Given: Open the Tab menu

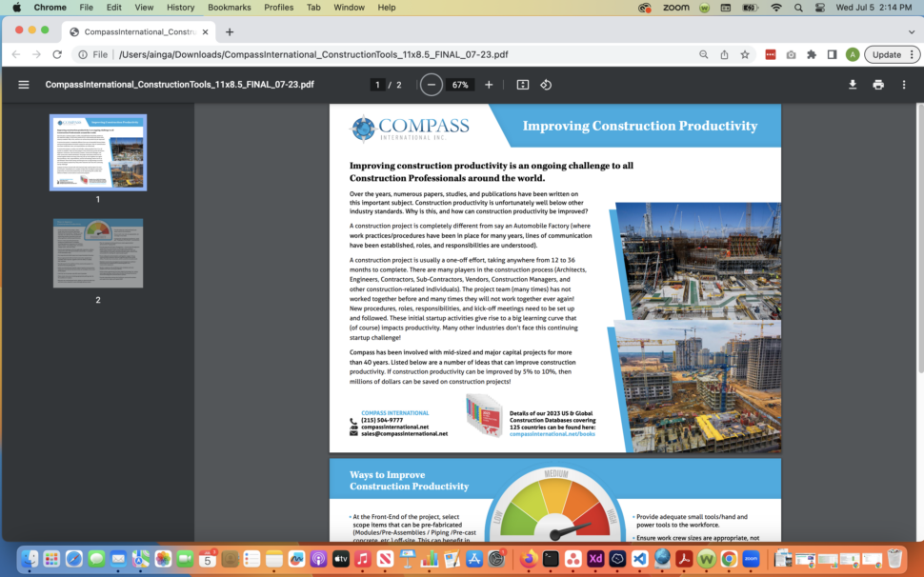Looking at the screenshot, I should pos(313,8).
